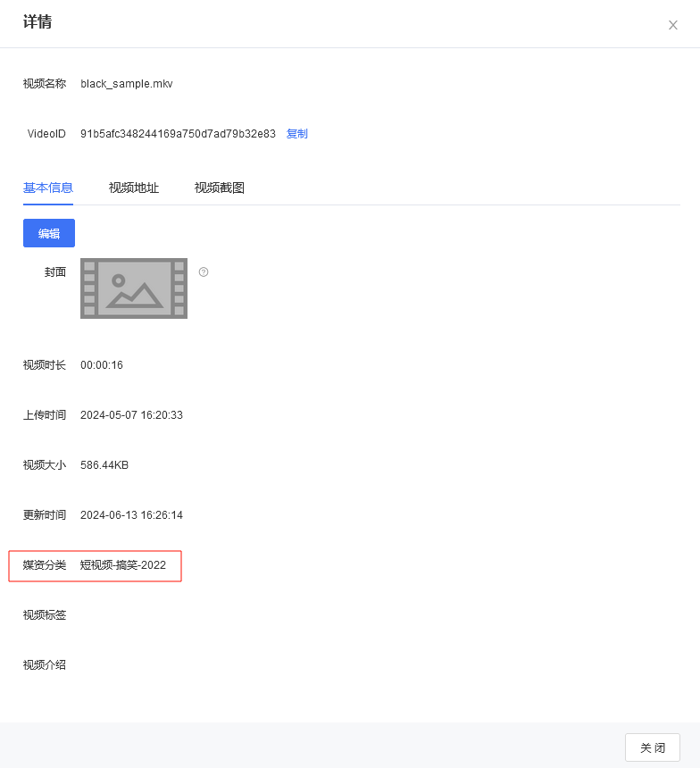Image resolution: width=700 pixels, height=768 pixels.
Task: Select the video name black_sample.mkv
Action: pos(127,84)
